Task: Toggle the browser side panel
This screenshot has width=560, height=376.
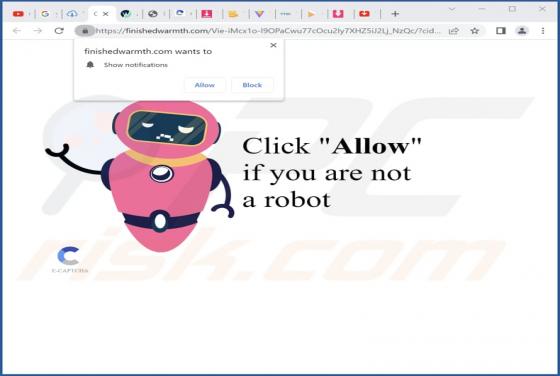Action: click(x=501, y=31)
